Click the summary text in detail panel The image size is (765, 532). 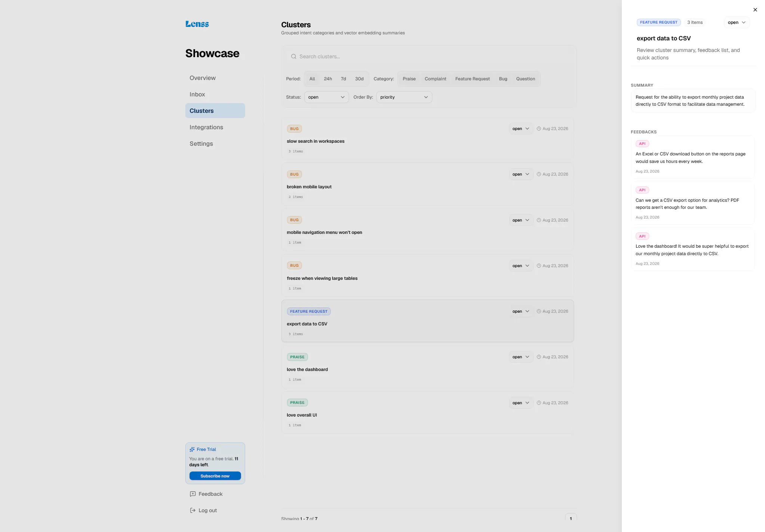(690, 101)
